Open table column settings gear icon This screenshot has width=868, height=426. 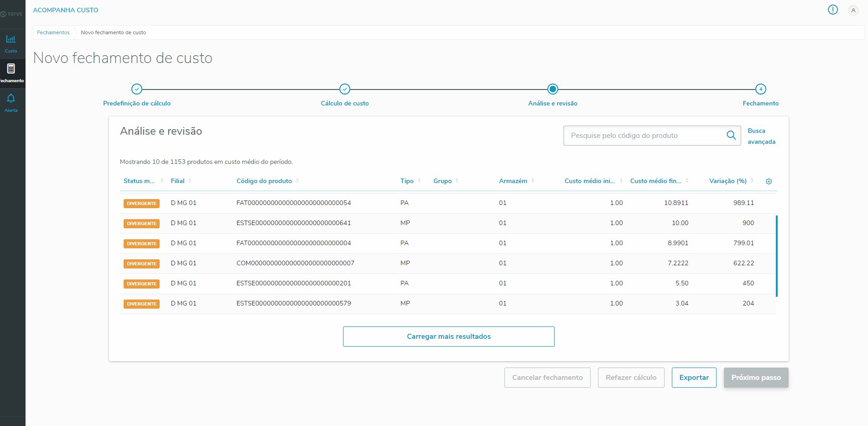tap(769, 181)
